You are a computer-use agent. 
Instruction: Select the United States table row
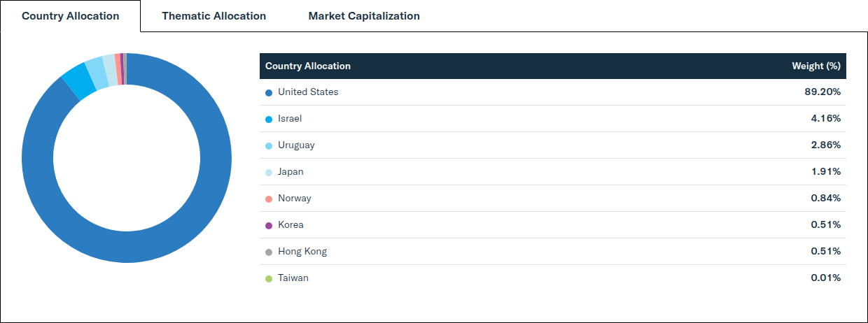(x=553, y=92)
